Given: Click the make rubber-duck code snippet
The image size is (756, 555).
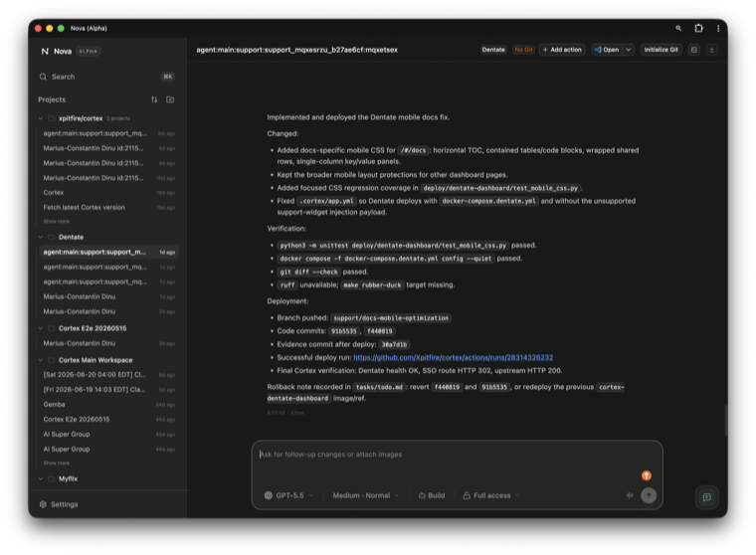Looking at the screenshot, I should (372, 285).
